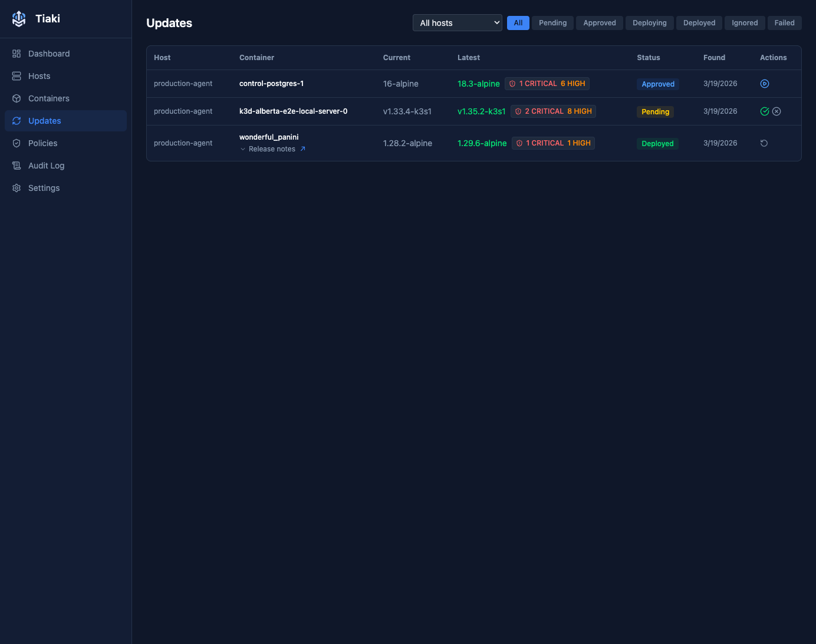Open Dashboard from the sidebar
The image size is (816, 644).
[x=65, y=54]
